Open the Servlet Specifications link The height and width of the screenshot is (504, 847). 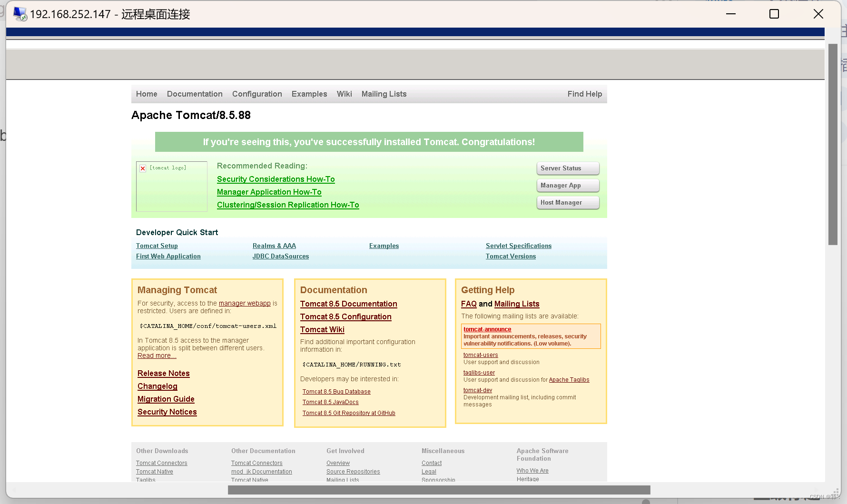tap(519, 246)
